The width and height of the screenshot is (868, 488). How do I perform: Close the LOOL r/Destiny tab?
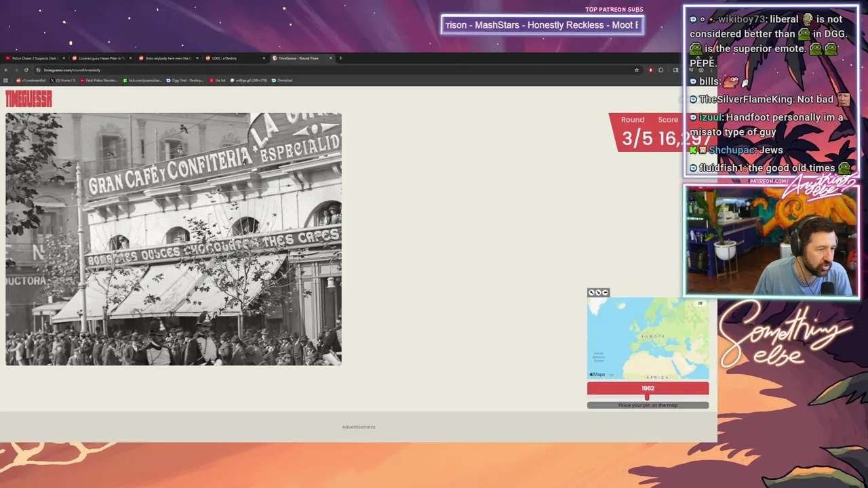(264, 58)
